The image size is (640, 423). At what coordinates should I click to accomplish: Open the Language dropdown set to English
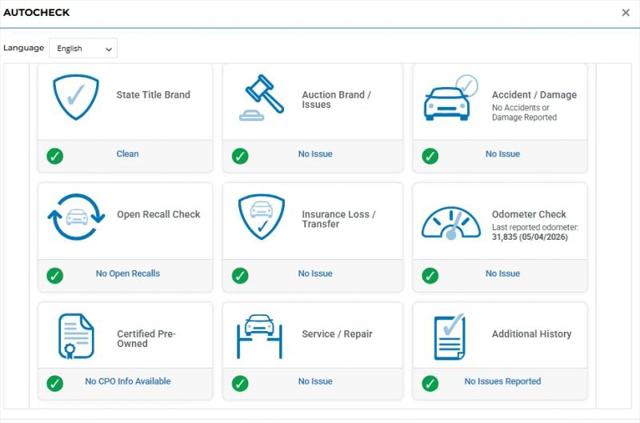coord(83,48)
